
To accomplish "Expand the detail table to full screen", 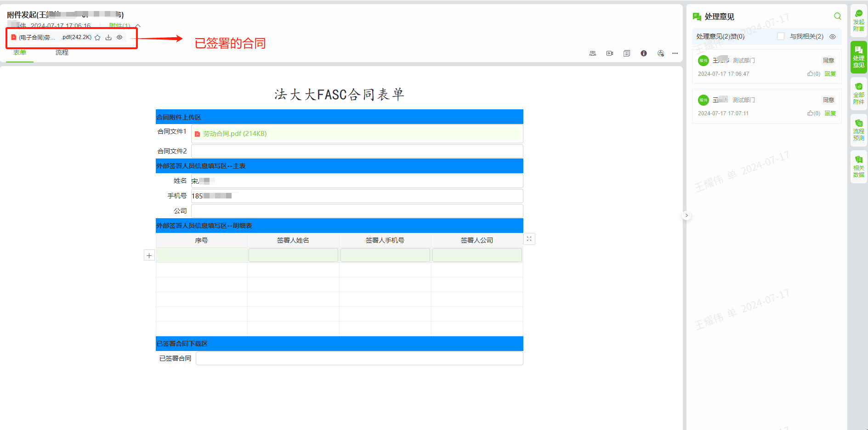I will [529, 239].
